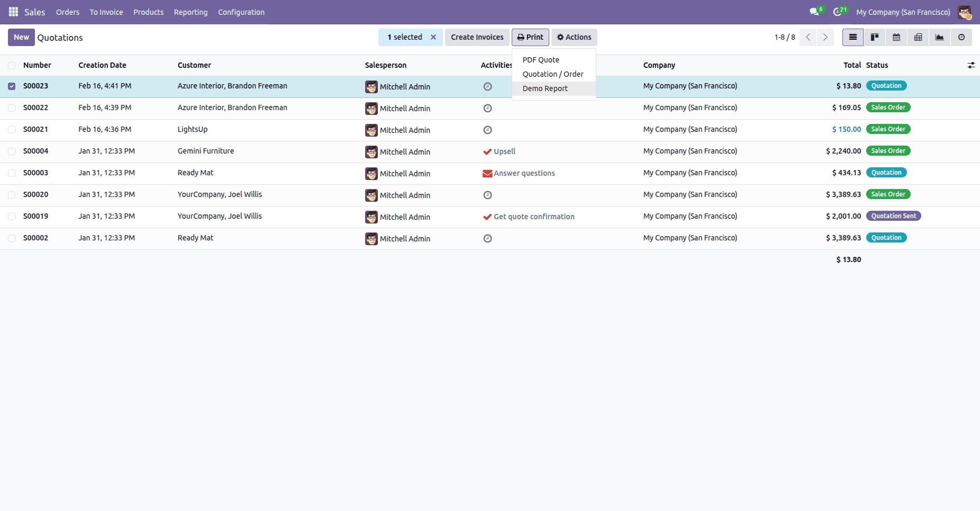Image resolution: width=980 pixels, height=511 pixels.
Task: Choose Demo Report from Print menu
Action: (545, 88)
